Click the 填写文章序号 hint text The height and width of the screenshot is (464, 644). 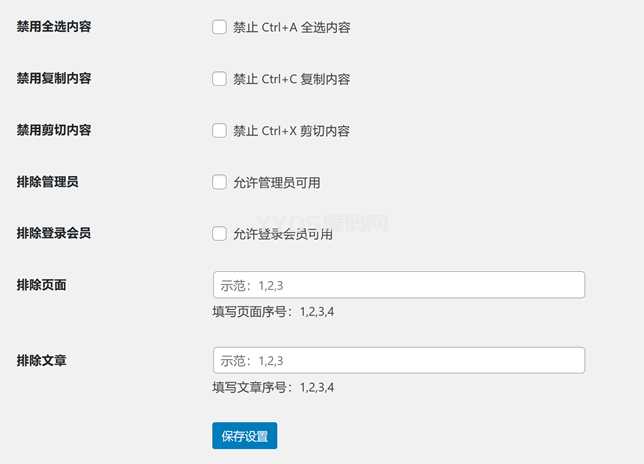[x=273, y=387]
